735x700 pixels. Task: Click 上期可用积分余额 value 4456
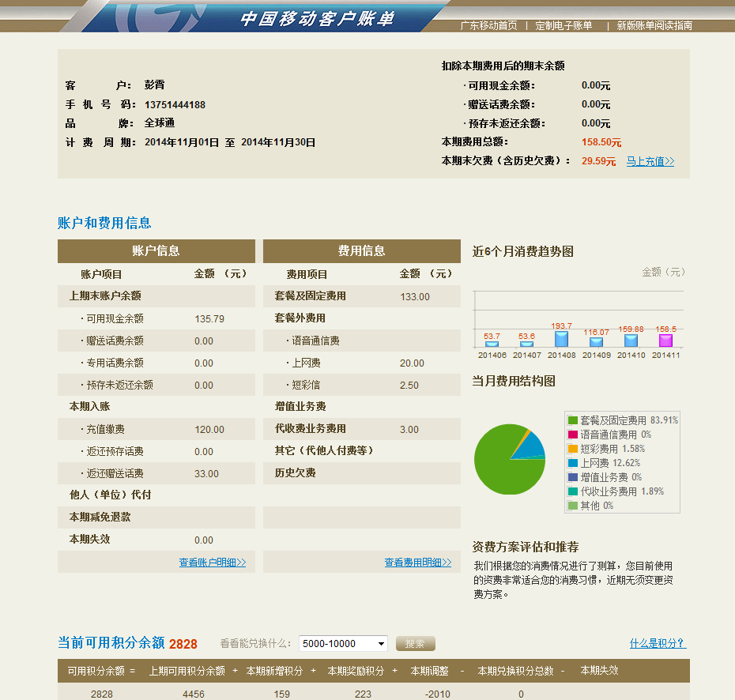(x=194, y=694)
